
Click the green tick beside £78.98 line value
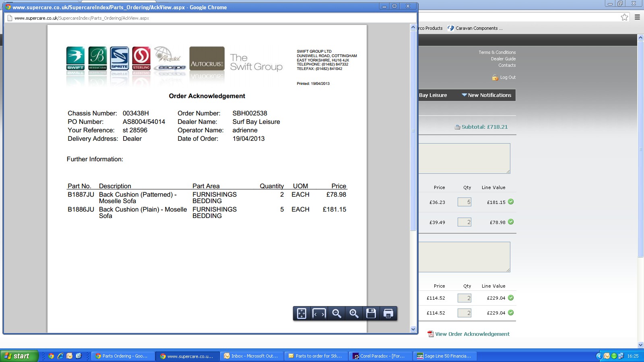511,222
